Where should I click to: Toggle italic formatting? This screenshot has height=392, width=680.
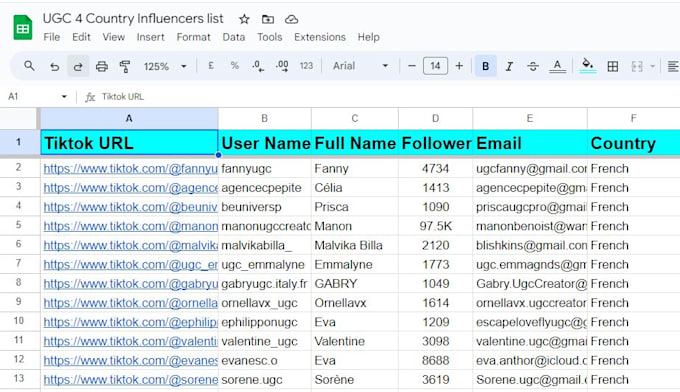[509, 66]
